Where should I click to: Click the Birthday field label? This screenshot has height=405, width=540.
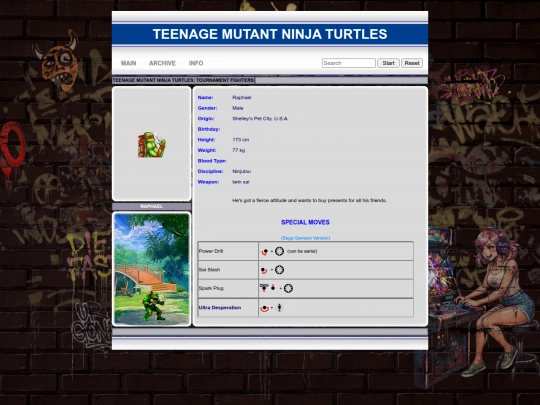tap(209, 129)
